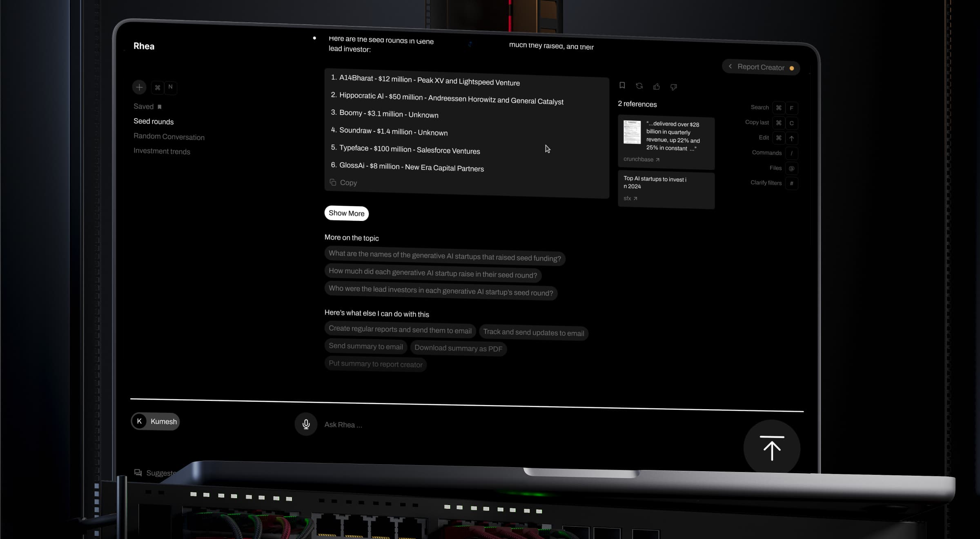Click the Edit shortcut label
980x539 pixels.
764,138
